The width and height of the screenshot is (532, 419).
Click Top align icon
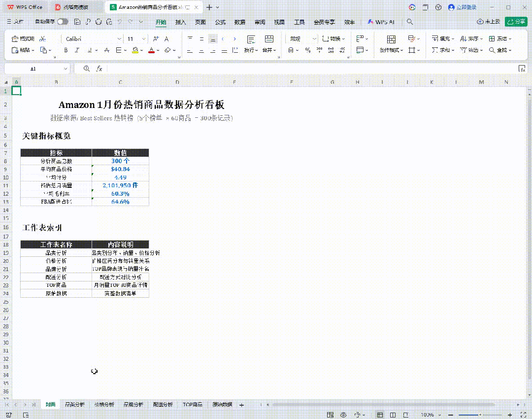pyautogui.click(x=190, y=39)
